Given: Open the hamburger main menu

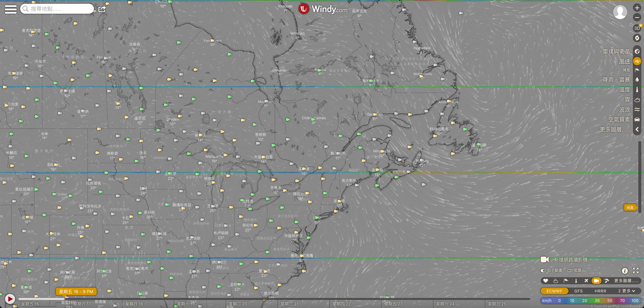Looking at the screenshot, I should [x=11, y=9].
